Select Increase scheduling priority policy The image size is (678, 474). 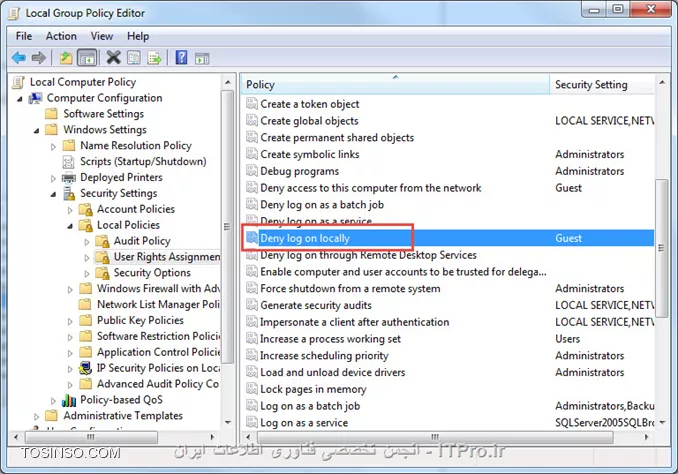(x=324, y=356)
